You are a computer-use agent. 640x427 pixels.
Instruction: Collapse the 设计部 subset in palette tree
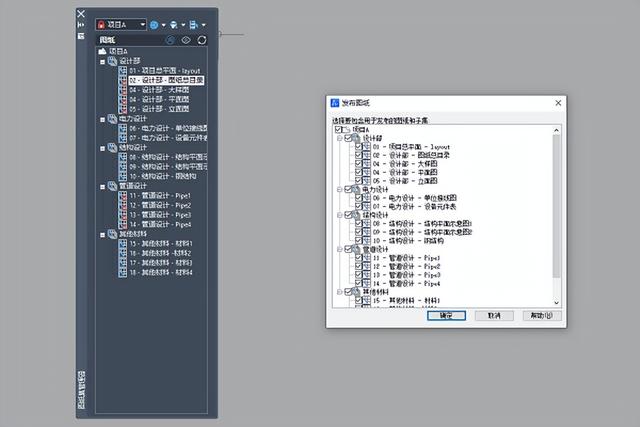point(102,61)
